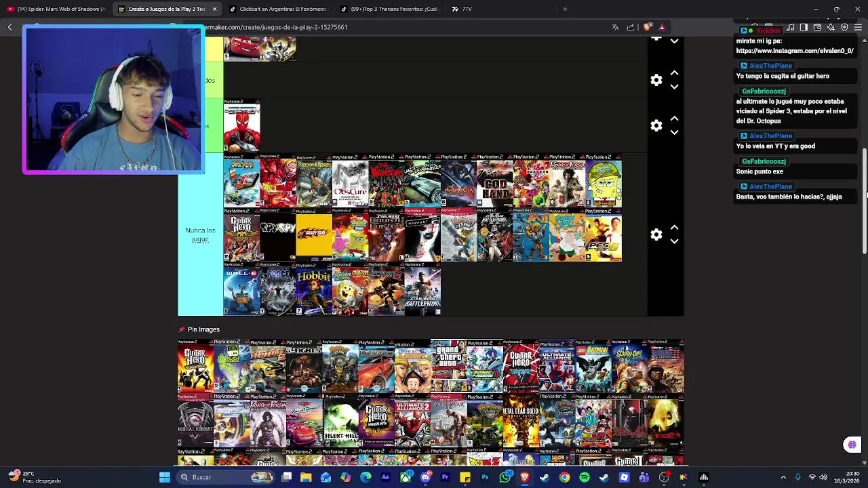Open the Brave VPN shield icon
The width and height of the screenshot is (868, 488).
point(844,27)
